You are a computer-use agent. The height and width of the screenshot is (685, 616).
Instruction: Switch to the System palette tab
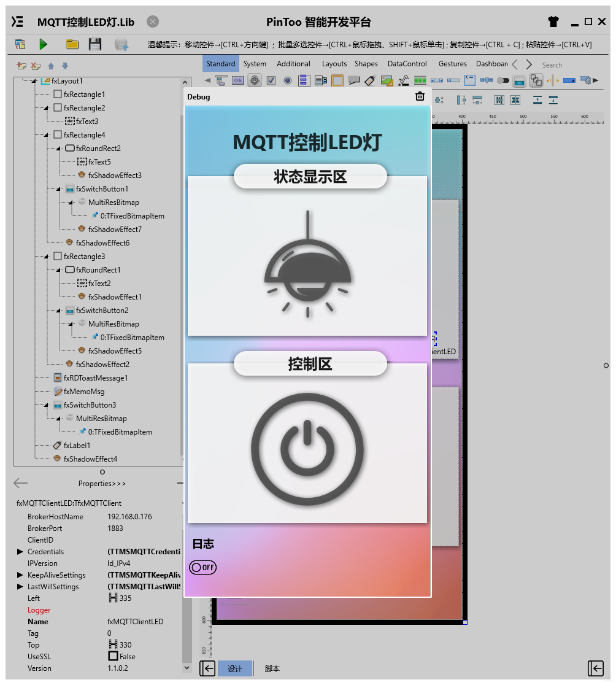(x=255, y=64)
